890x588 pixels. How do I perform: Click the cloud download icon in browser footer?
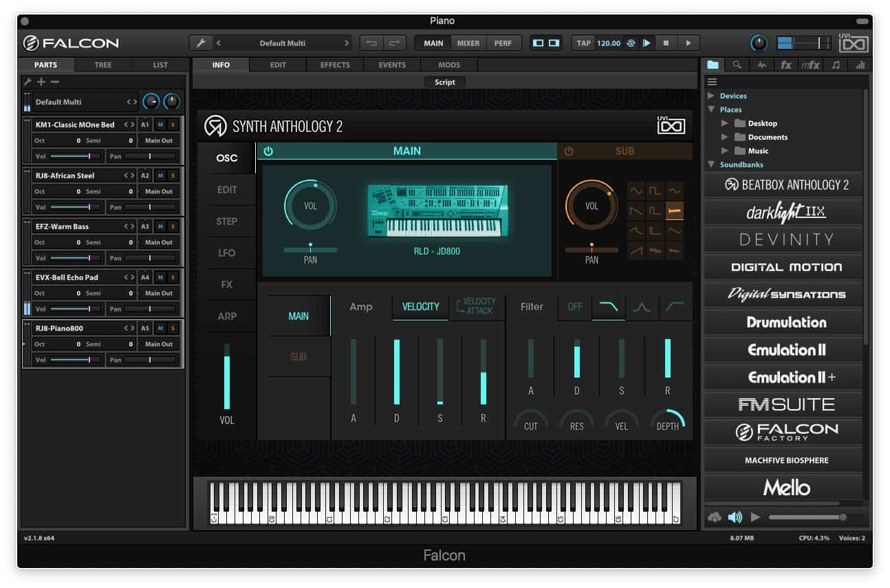[x=714, y=516]
